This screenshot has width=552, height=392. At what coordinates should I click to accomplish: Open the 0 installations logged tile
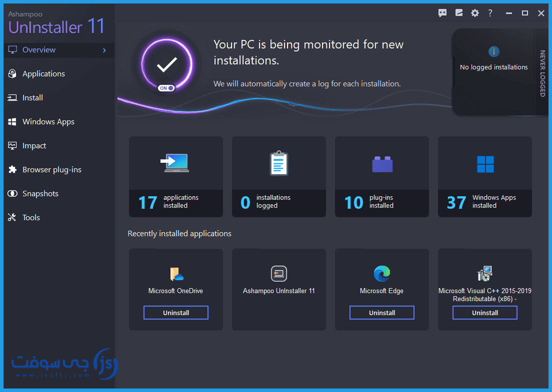[x=279, y=176]
